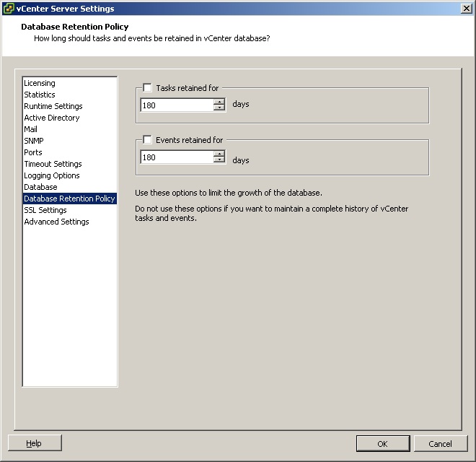This screenshot has width=476, height=462.
Task: Go to Timeout Settings
Action: point(70,164)
